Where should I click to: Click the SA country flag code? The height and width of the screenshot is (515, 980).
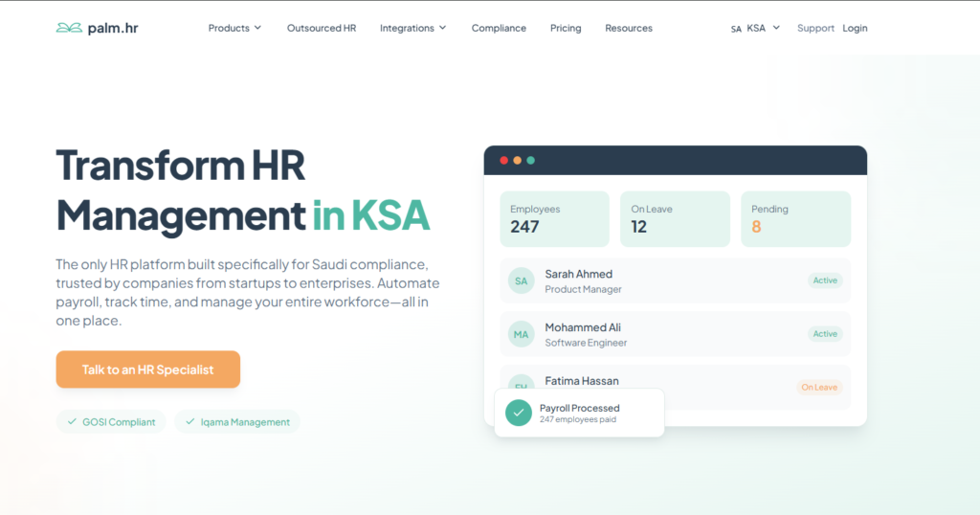[x=736, y=29]
